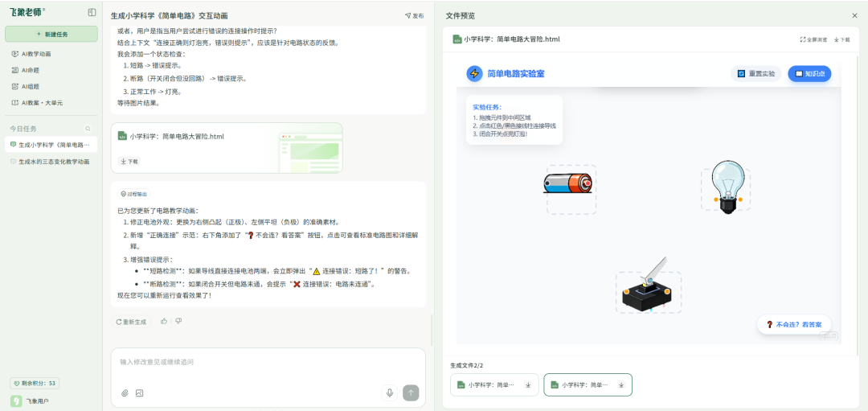Open the 知识点 knowledge points button
This screenshot has height=411, width=868.
[x=810, y=73]
